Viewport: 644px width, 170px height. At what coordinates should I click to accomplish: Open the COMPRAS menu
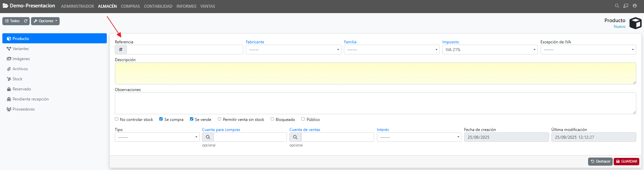[x=130, y=6]
